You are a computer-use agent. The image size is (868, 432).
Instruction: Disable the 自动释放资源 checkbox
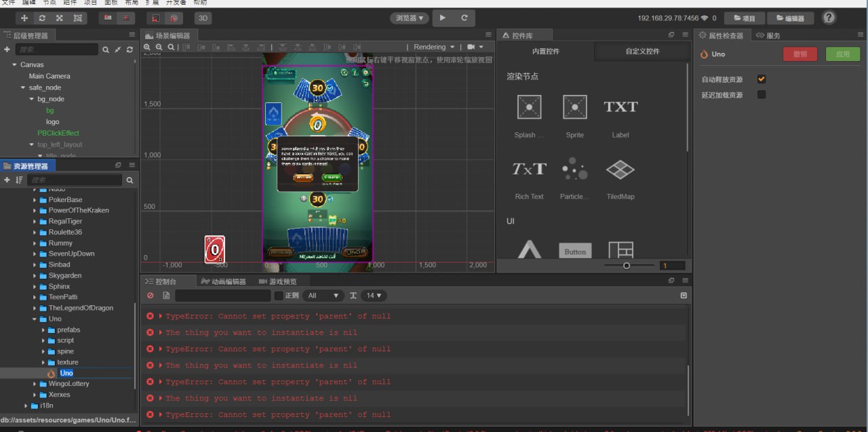coord(762,79)
